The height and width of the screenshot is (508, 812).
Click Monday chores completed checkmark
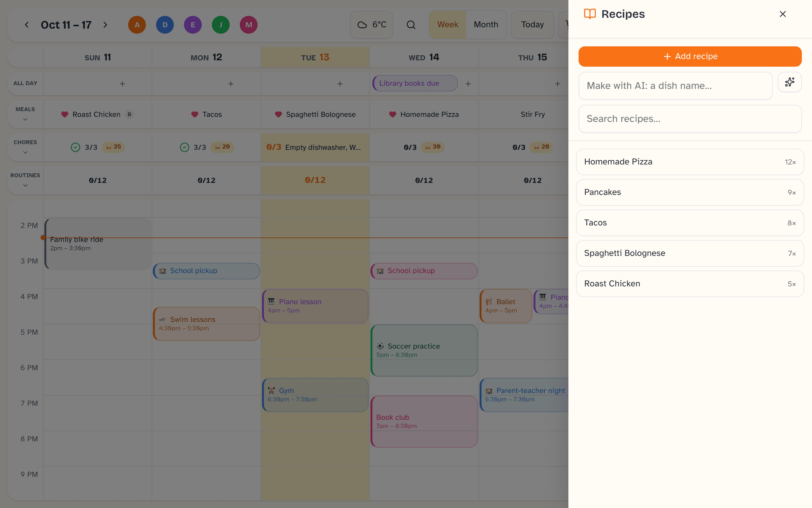(x=185, y=147)
